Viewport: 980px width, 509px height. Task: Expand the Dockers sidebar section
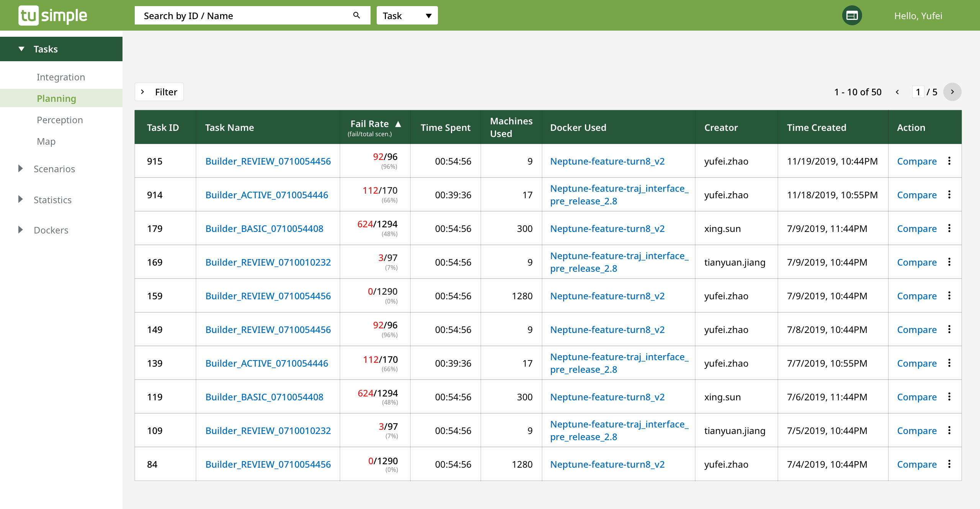click(x=44, y=230)
